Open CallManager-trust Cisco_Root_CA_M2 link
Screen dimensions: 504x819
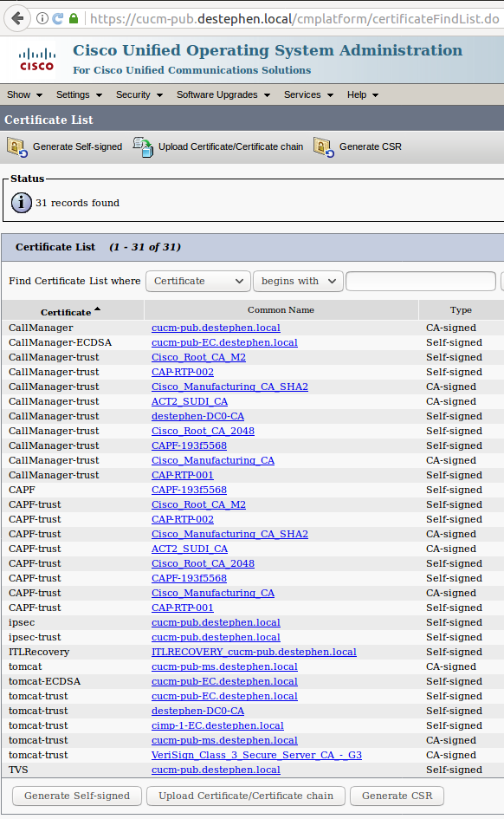point(198,357)
